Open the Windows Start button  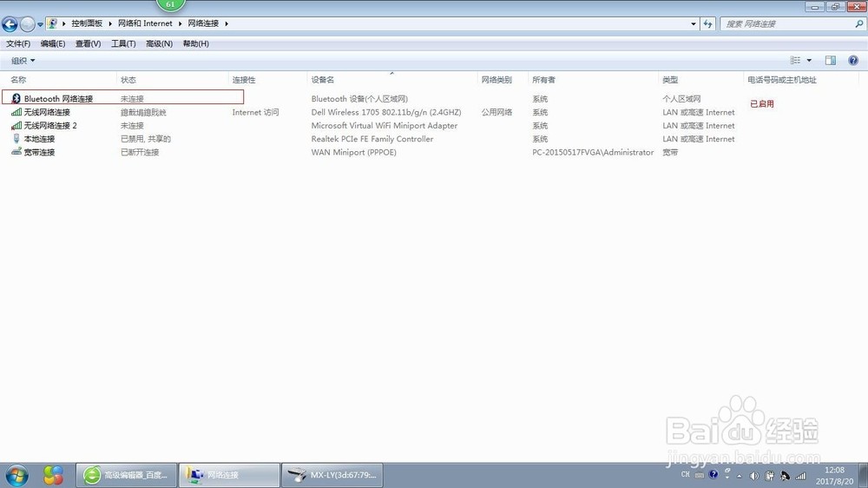coord(16,475)
